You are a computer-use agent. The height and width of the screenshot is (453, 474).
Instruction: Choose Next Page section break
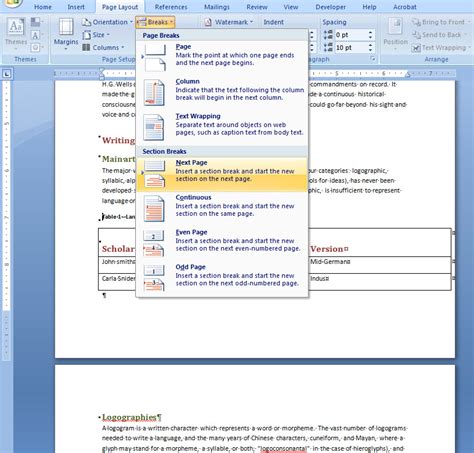click(222, 174)
